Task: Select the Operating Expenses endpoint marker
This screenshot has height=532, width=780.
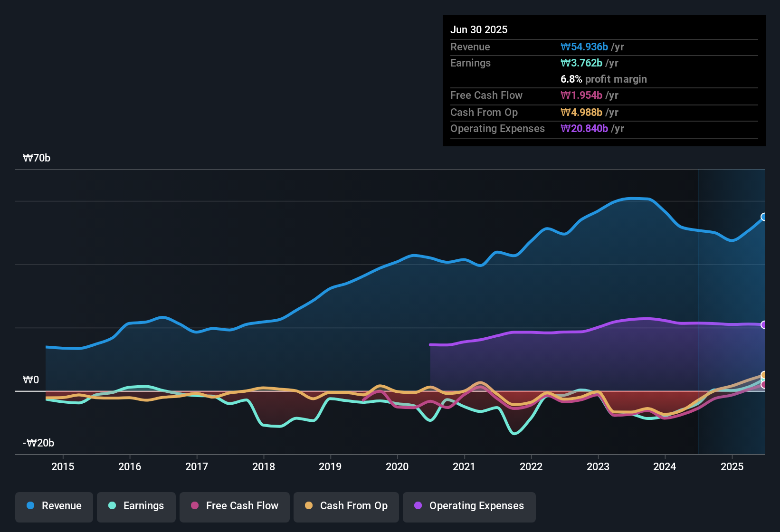Action: coord(763,325)
